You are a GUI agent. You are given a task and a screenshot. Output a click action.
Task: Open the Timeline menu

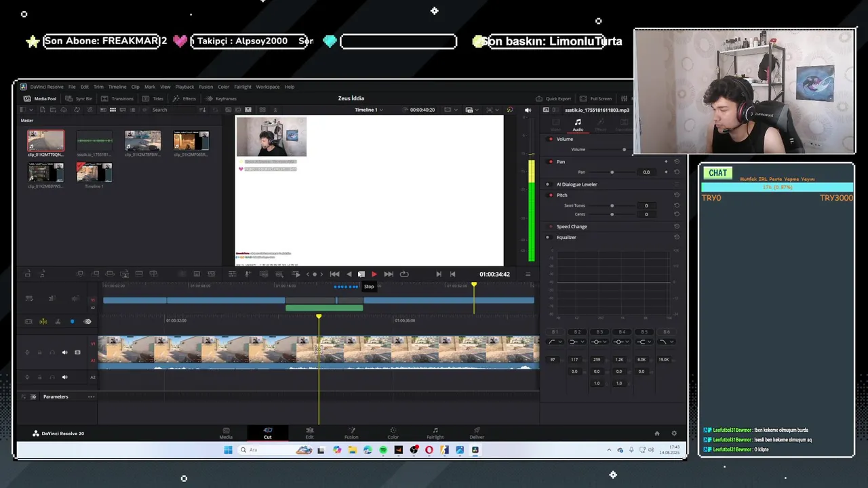click(x=117, y=87)
